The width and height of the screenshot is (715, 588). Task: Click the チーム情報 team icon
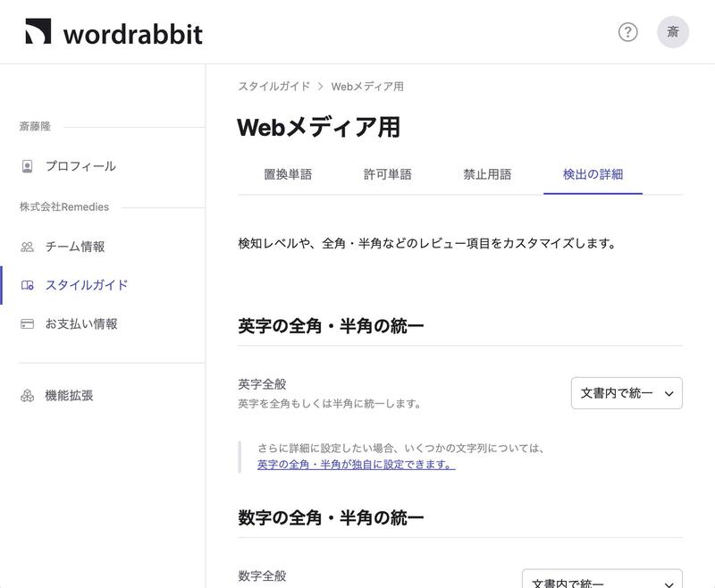click(29, 246)
